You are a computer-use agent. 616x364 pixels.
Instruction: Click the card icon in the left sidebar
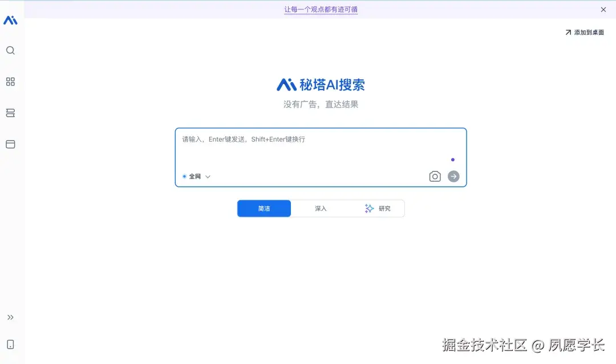pos(10,144)
